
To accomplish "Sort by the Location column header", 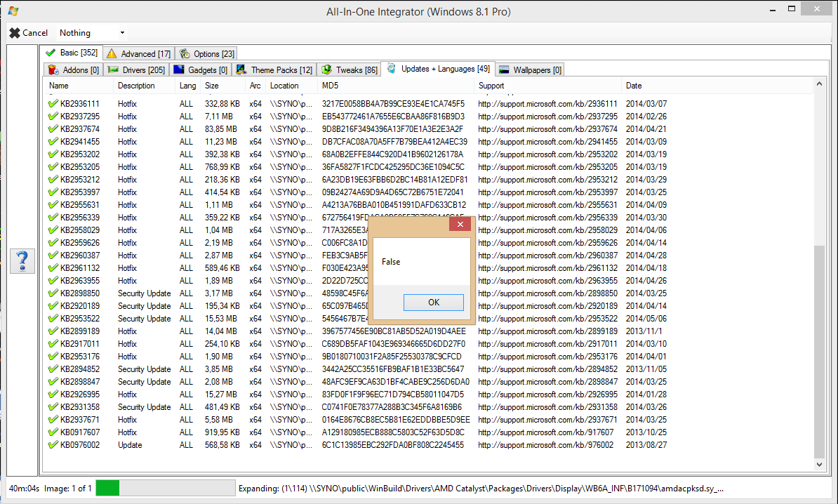I will point(292,86).
